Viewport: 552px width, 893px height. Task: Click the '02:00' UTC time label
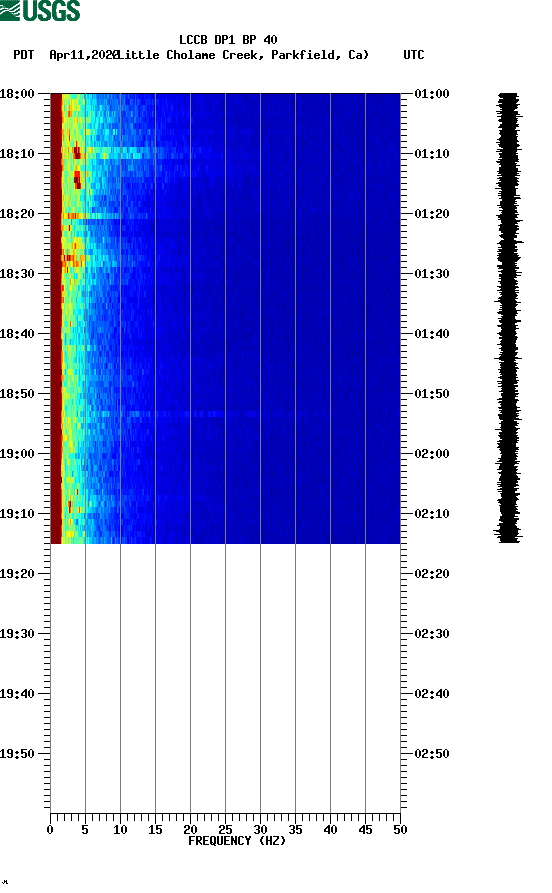[432, 454]
